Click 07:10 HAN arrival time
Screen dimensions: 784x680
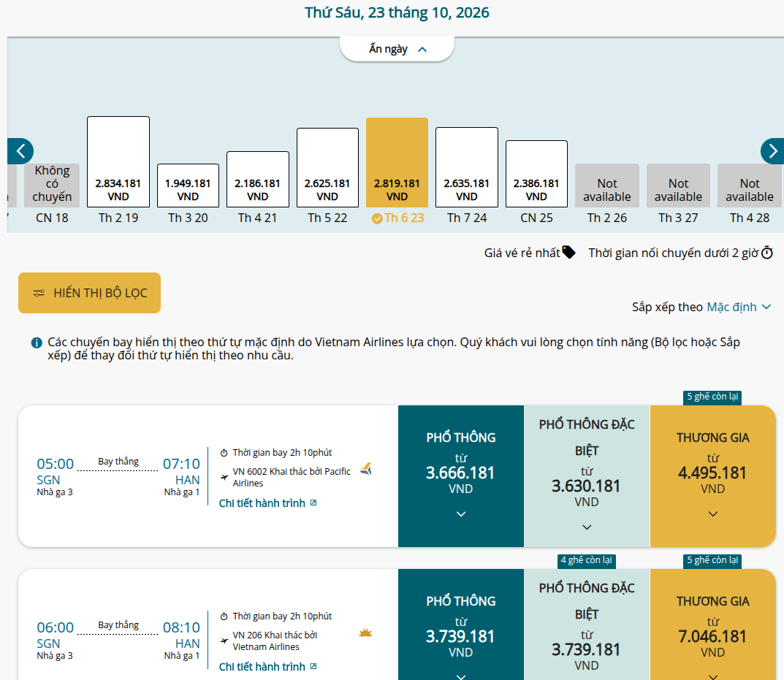click(181, 464)
